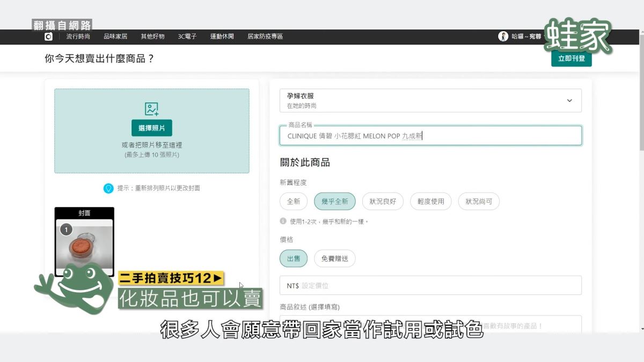Screen dimensions: 644x362
Task: Click the lightbulb tip icon
Action: 108,188
